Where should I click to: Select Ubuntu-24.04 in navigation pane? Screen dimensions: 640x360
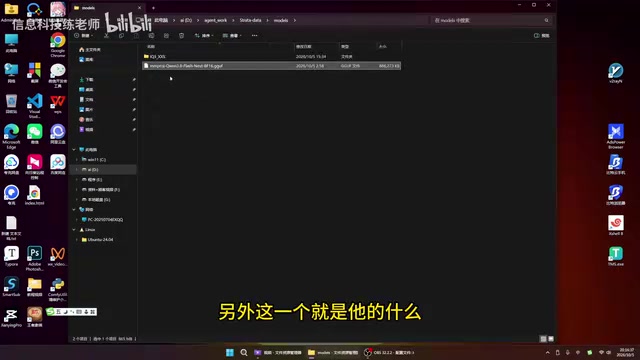click(x=97, y=240)
